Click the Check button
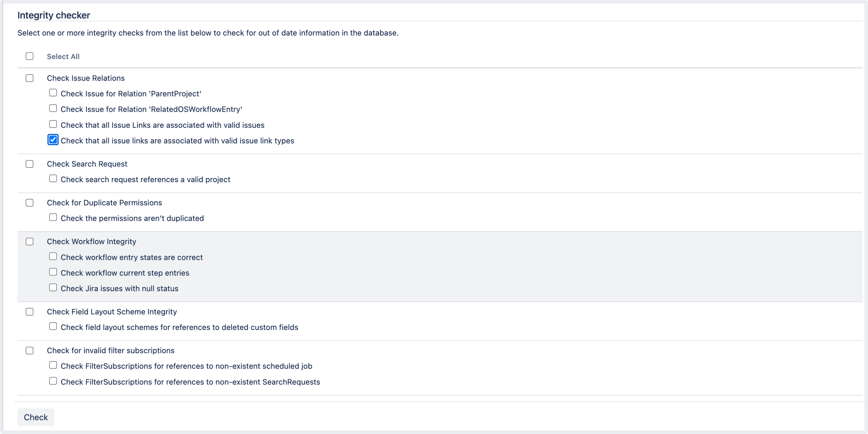This screenshot has height=434, width=868. pos(36,417)
